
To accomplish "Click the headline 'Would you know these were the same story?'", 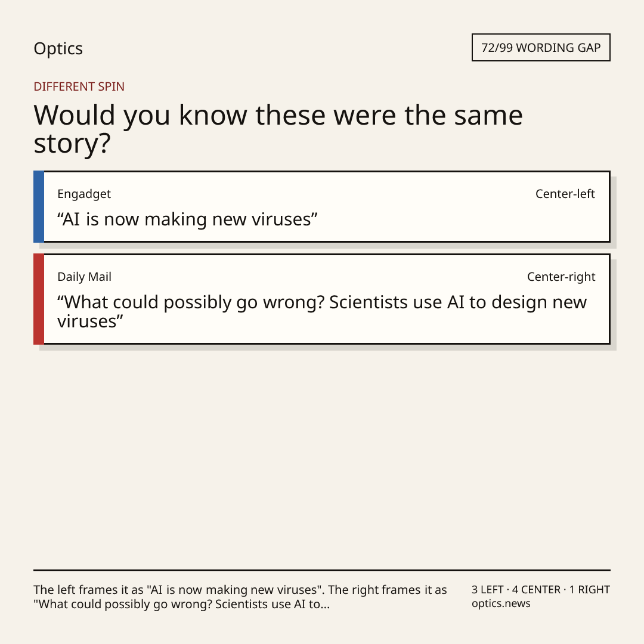I will coord(278,129).
